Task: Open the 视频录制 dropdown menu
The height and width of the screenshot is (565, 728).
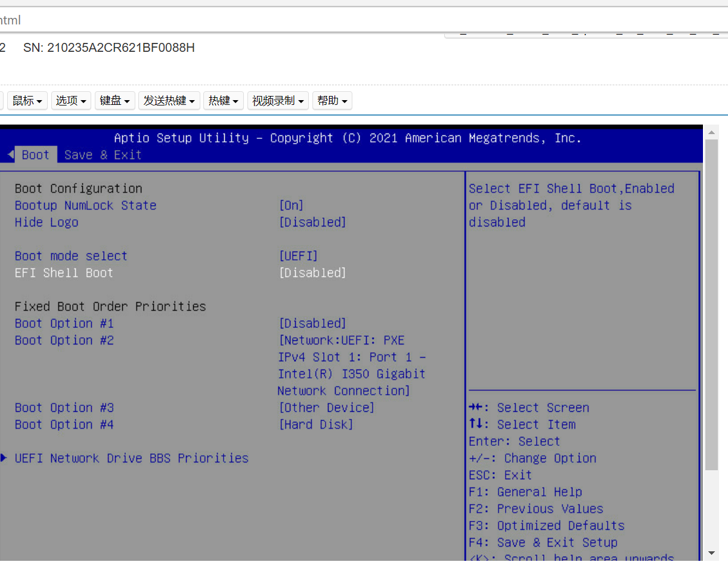Action: coord(278,101)
